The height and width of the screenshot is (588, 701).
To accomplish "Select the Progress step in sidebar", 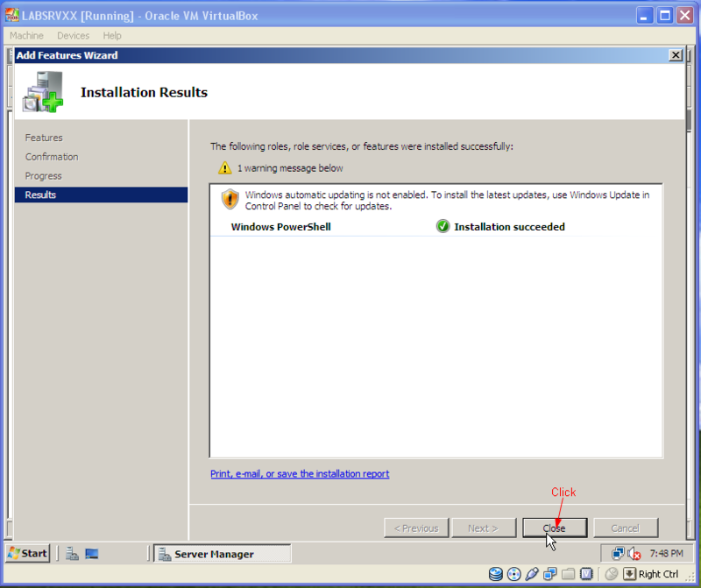I will pyautogui.click(x=43, y=176).
